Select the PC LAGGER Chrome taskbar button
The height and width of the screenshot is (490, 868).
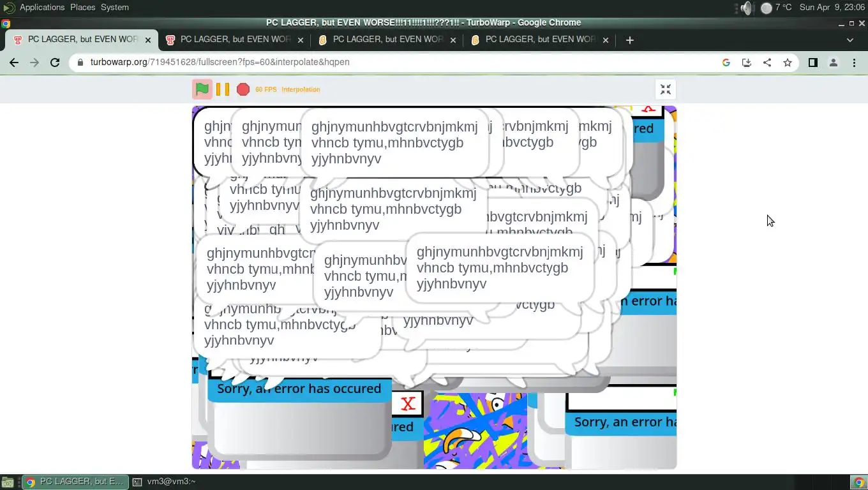(75, 482)
